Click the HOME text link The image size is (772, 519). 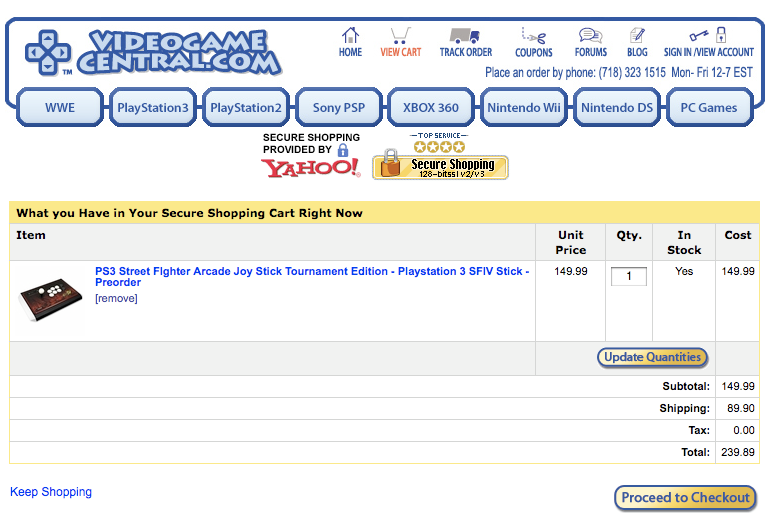(x=350, y=52)
